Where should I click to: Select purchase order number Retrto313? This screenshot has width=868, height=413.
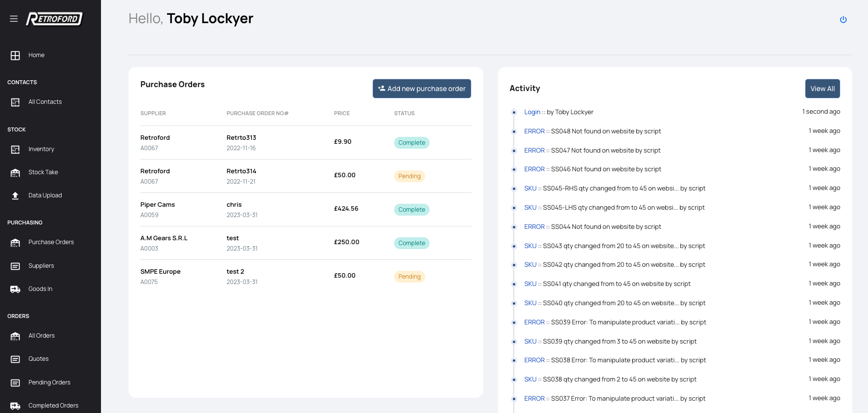[241, 138]
